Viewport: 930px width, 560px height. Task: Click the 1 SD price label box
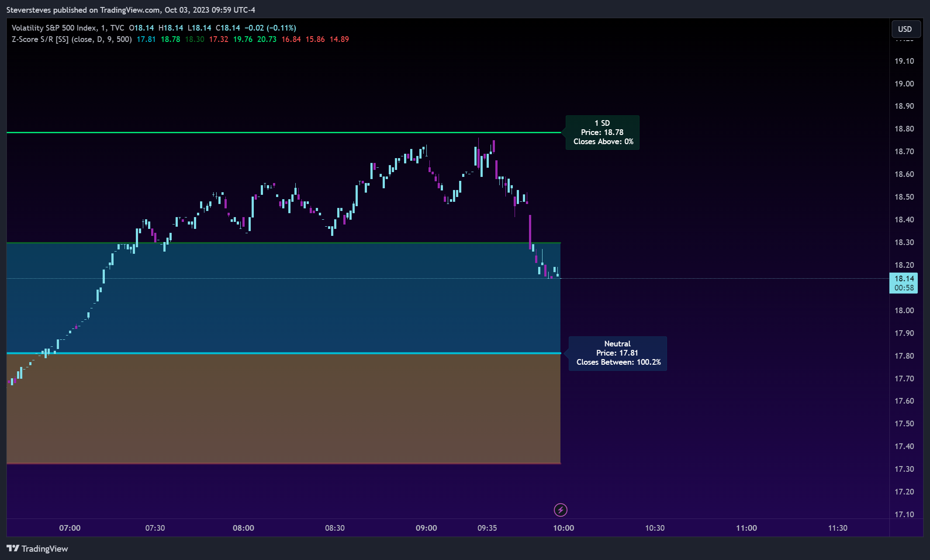602,132
